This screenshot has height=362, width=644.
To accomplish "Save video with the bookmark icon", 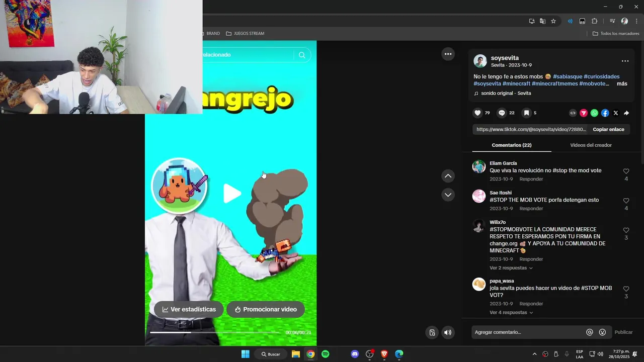I will (526, 113).
